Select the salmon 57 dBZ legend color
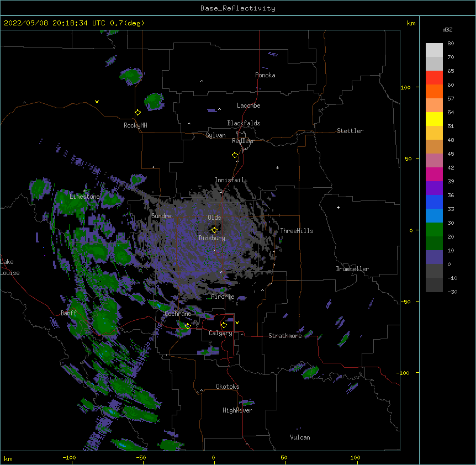Viewport: 476px width, 465px height. coord(434,105)
